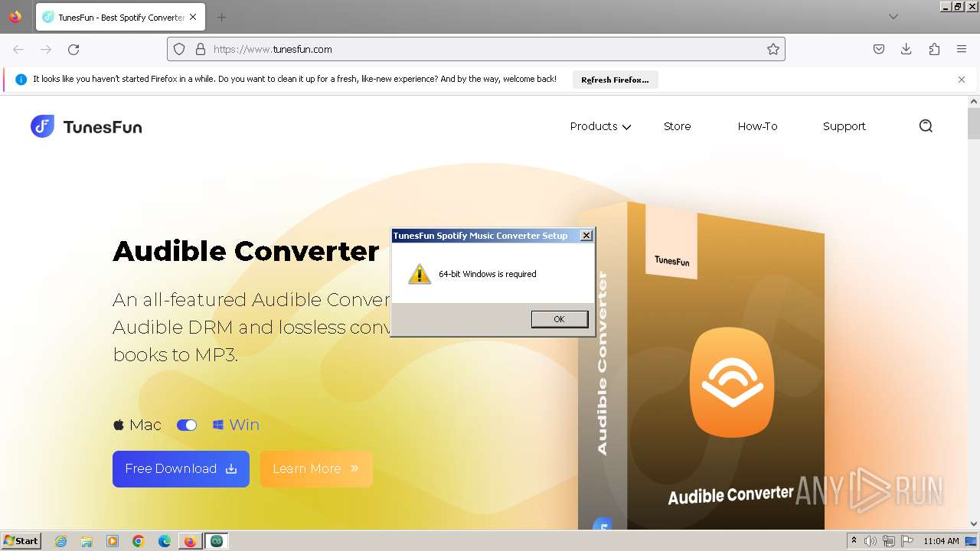
Task: Reload the page with refresh button
Action: tap(73, 49)
